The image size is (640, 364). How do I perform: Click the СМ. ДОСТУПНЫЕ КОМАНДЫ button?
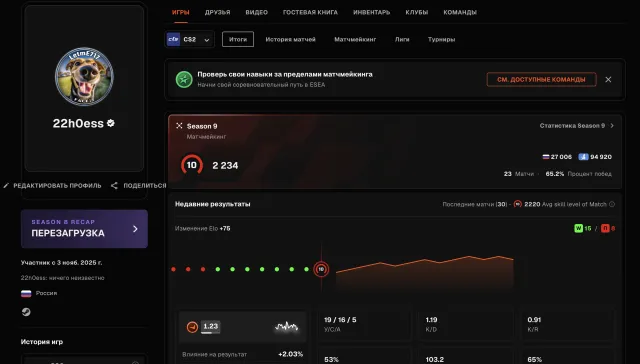(x=541, y=80)
